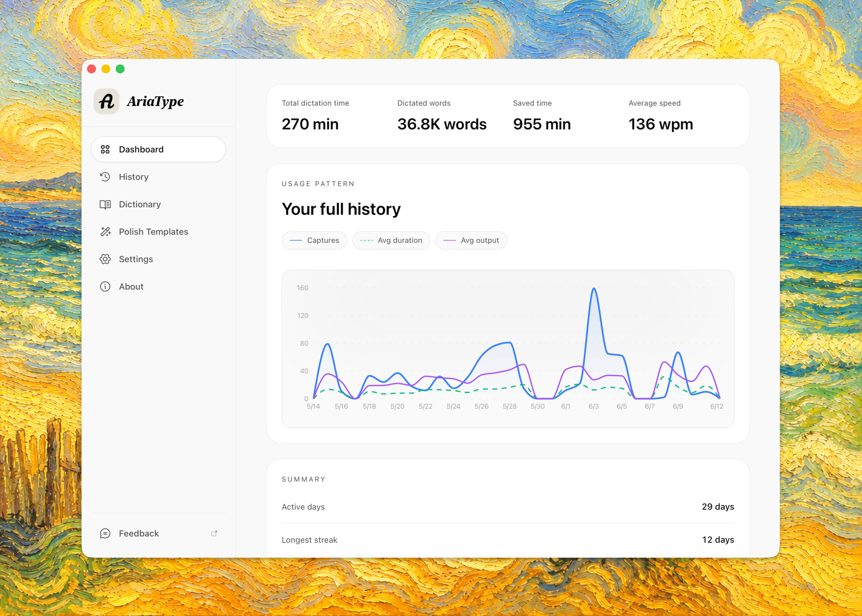This screenshot has width=862, height=616.
Task: Close the AriaType window with the red button
Action: tap(91, 69)
